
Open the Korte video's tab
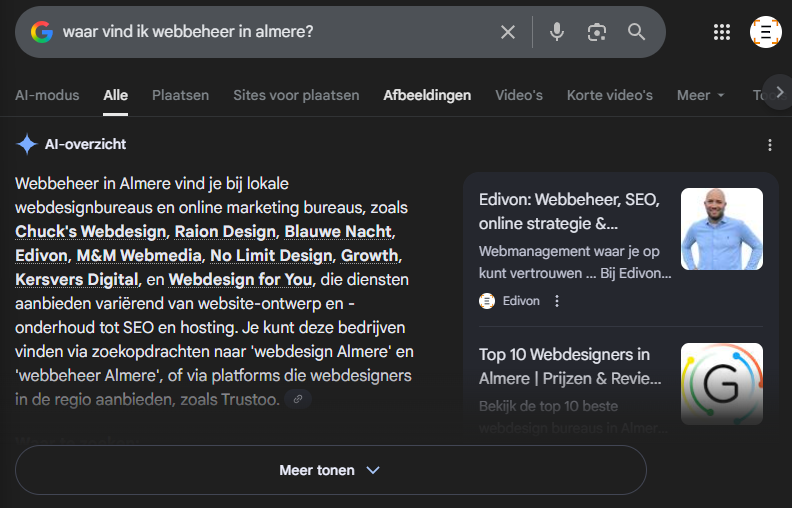click(610, 95)
